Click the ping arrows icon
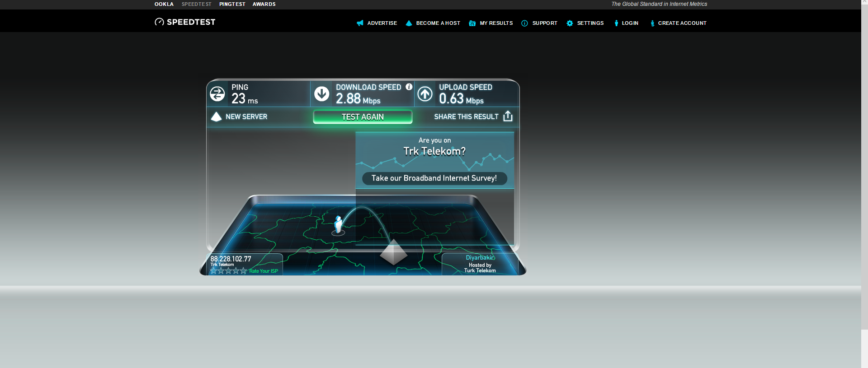868x368 pixels. (x=217, y=94)
